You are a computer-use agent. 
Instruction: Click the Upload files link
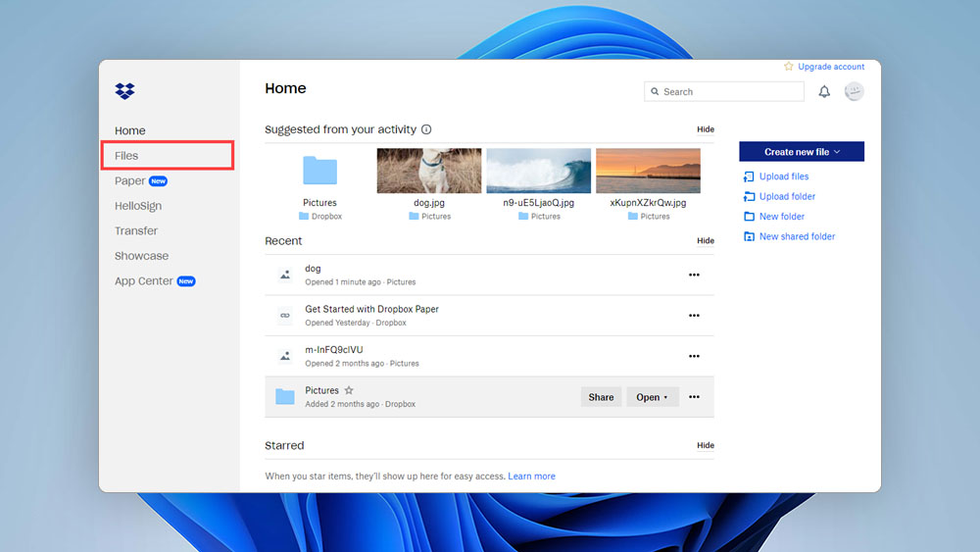pyautogui.click(x=784, y=176)
